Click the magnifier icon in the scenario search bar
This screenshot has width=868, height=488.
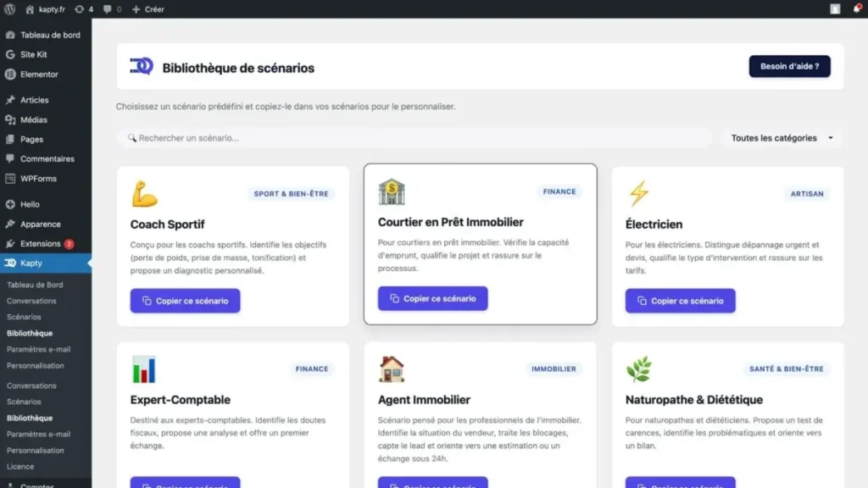[x=132, y=137]
